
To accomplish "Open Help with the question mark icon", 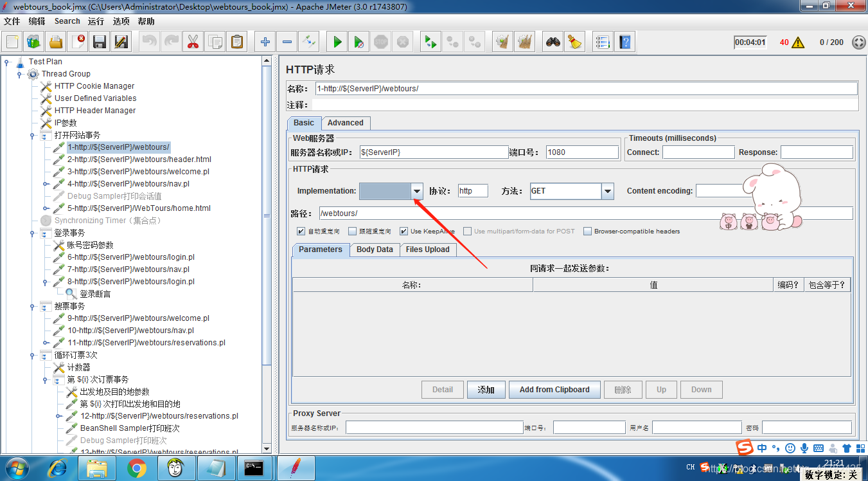I will 624,42.
